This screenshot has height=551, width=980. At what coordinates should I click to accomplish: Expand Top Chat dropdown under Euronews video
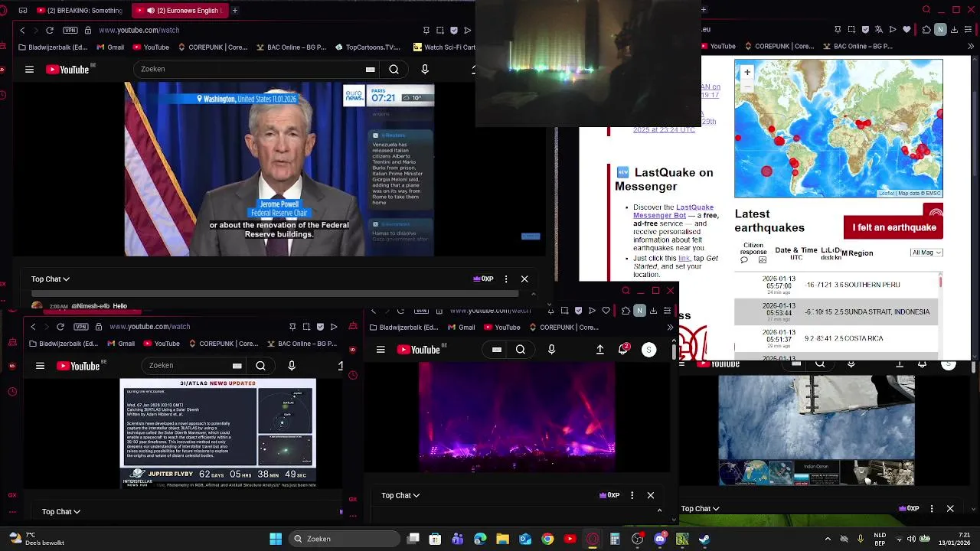point(51,279)
